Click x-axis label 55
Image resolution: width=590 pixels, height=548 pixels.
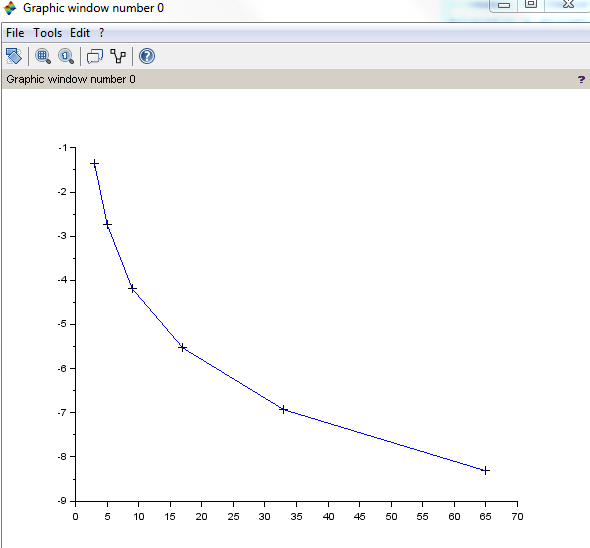(x=423, y=516)
